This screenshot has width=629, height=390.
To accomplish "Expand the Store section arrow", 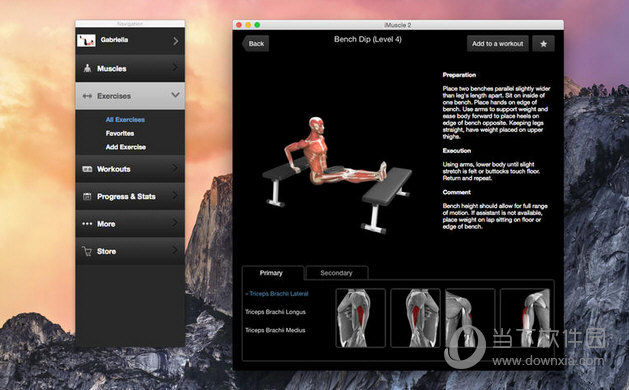I will (x=175, y=250).
